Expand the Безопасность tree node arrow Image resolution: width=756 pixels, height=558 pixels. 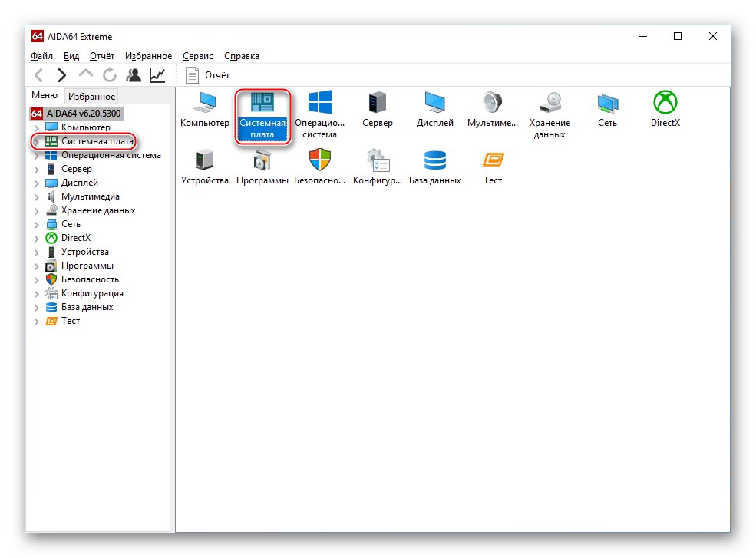coord(37,279)
